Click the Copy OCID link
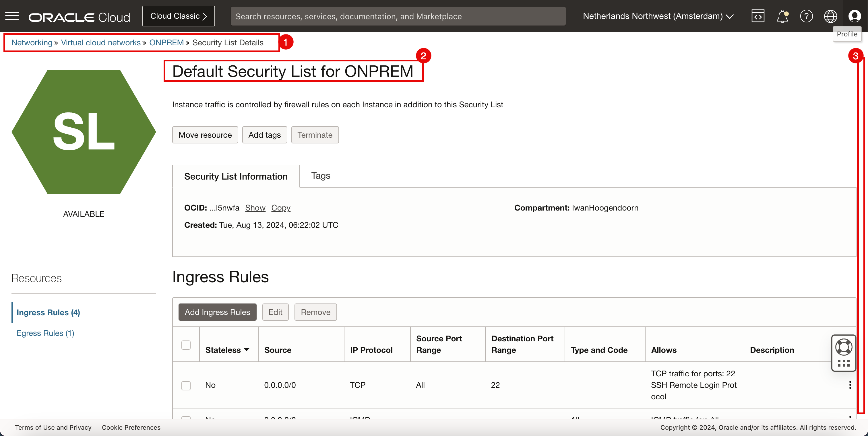This screenshot has height=436, width=868. click(280, 207)
